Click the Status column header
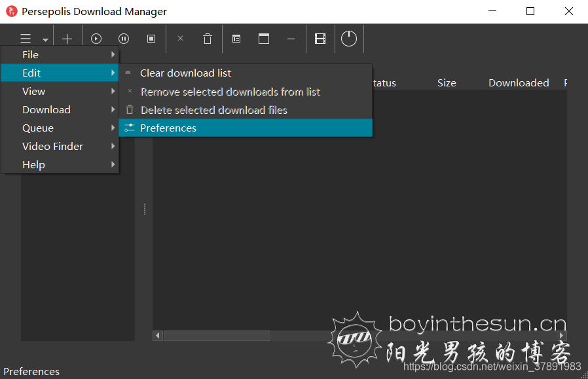The image size is (588, 379). [x=385, y=83]
